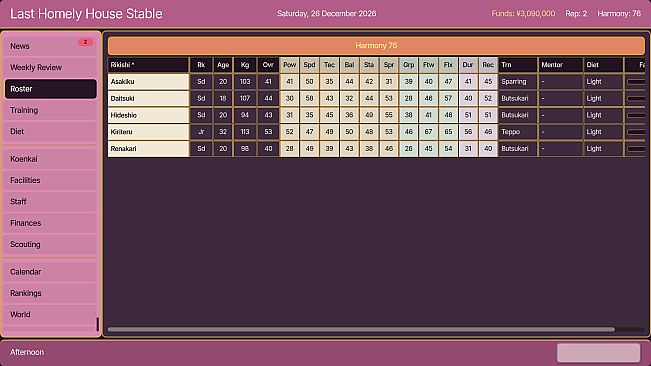The height and width of the screenshot is (366, 651).
Task: Select rikishi Asakiku in the roster
Action: click(x=148, y=82)
